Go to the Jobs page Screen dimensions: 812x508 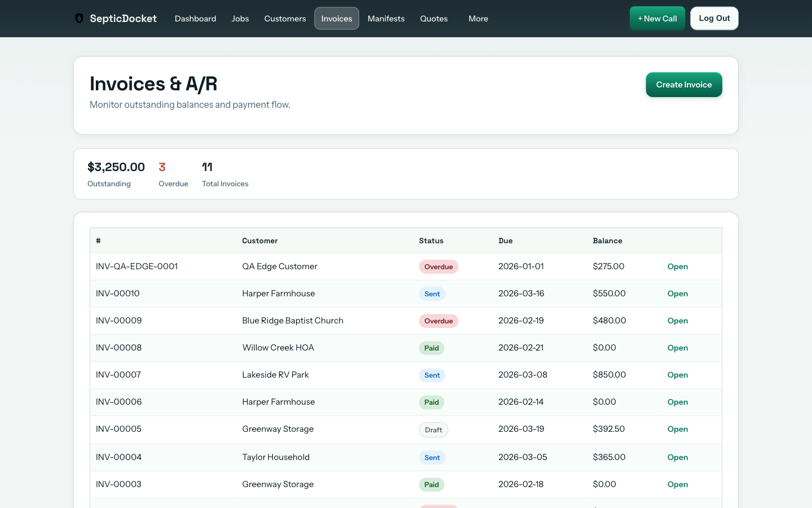(x=240, y=19)
